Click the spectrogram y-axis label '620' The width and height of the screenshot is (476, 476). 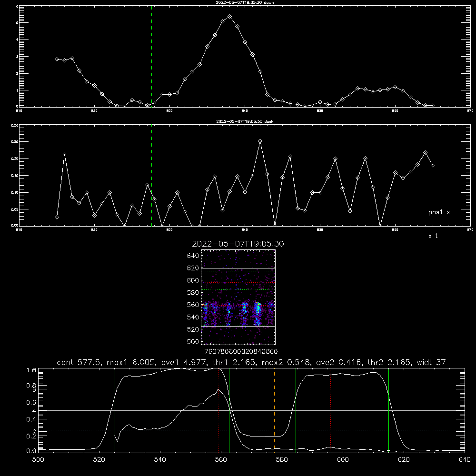click(193, 268)
